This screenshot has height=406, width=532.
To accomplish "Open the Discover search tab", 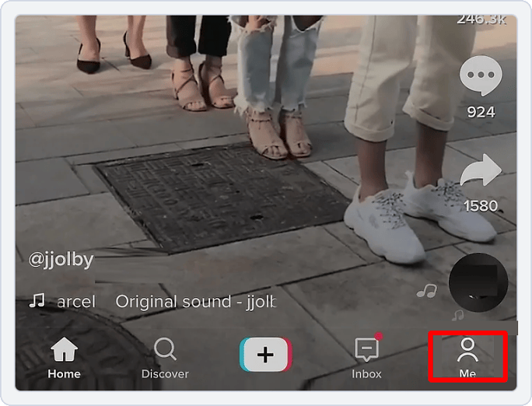I will pyautogui.click(x=165, y=358).
